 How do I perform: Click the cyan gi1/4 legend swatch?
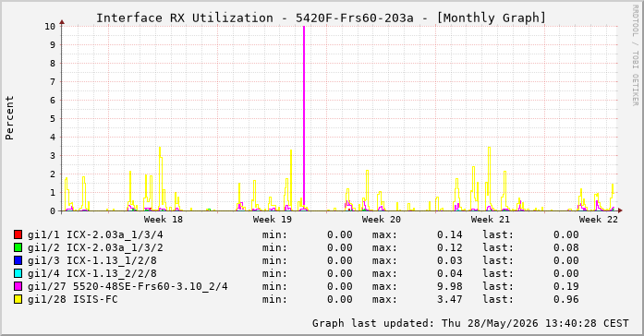[x=18, y=273]
